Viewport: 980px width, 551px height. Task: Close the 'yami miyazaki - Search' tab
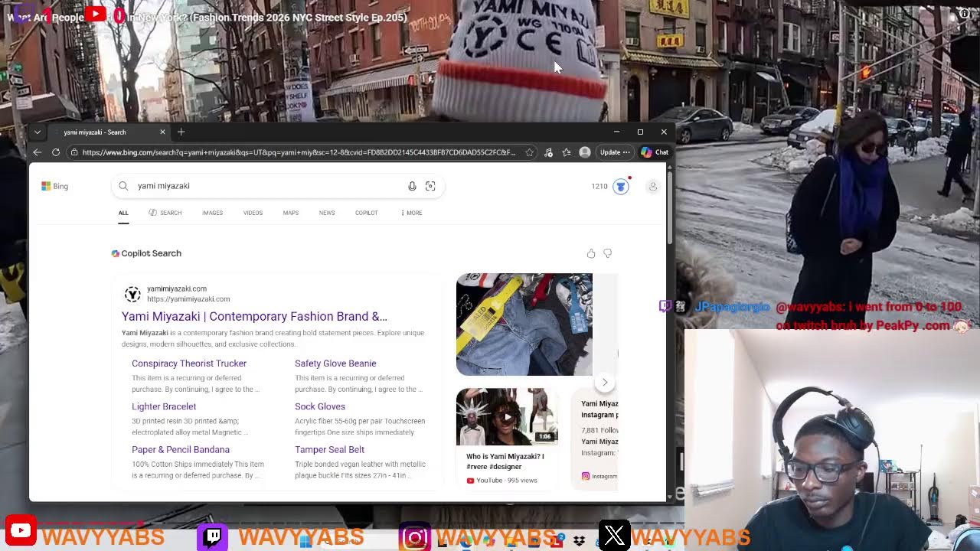pyautogui.click(x=162, y=132)
